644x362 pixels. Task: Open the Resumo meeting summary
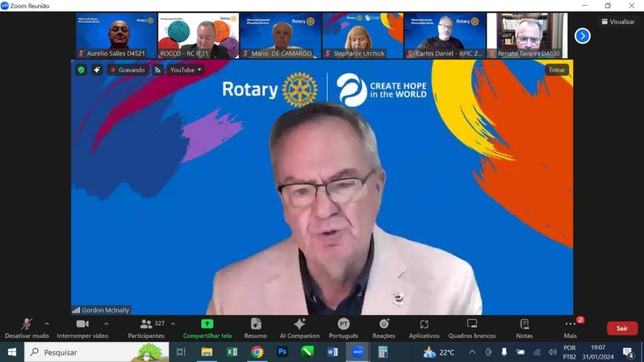255,327
